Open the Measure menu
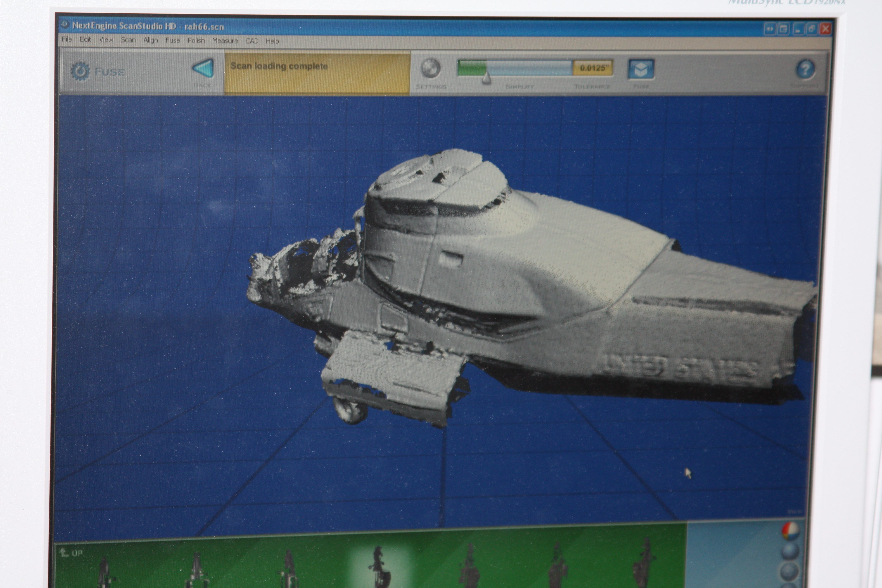This screenshot has height=588, width=882. (225, 40)
